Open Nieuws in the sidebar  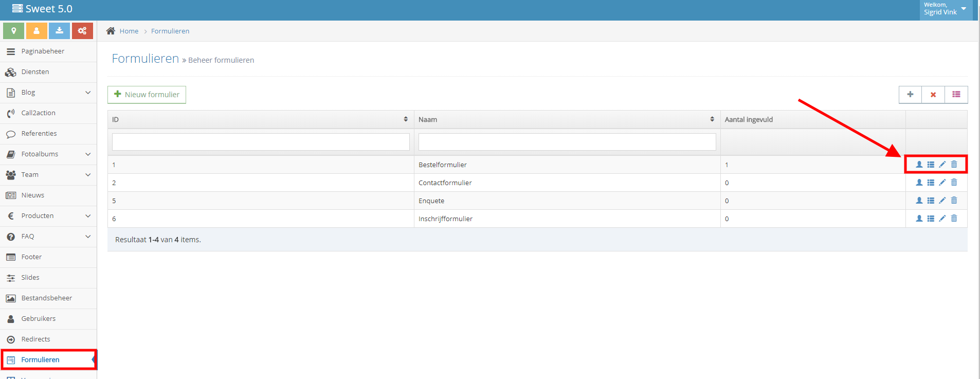(x=48, y=195)
